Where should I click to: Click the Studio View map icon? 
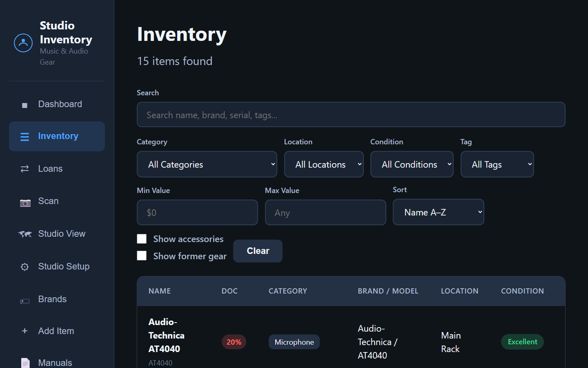(25, 234)
